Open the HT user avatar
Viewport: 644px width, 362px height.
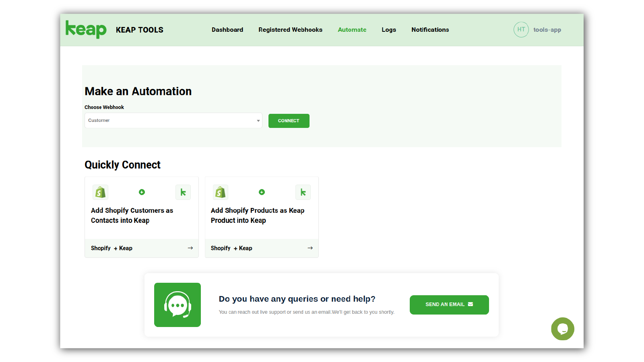click(x=521, y=29)
